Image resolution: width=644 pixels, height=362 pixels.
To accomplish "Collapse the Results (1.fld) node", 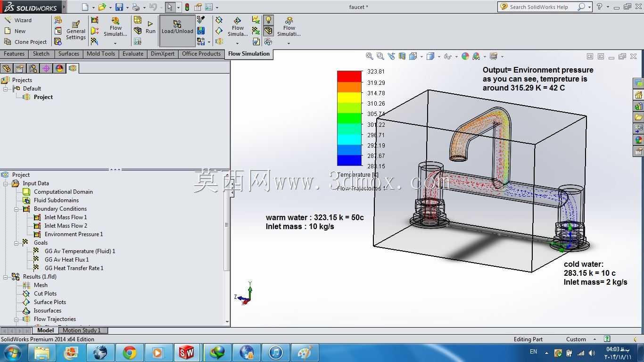I will [6, 277].
